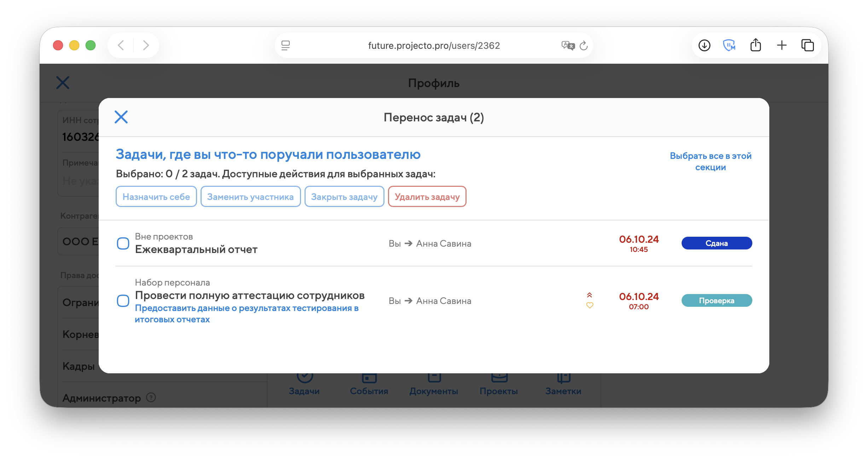Click Заменить участника button
The height and width of the screenshot is (460, 868).
pos(250,197)
